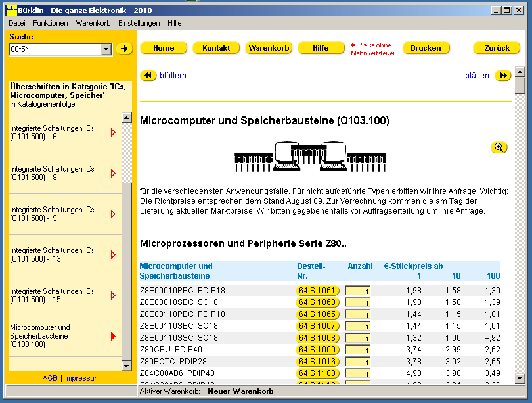The height and width of the screenshot is (403, 532).
Task: Click the search text field containing 80*5*
Action: click(55, 49)
